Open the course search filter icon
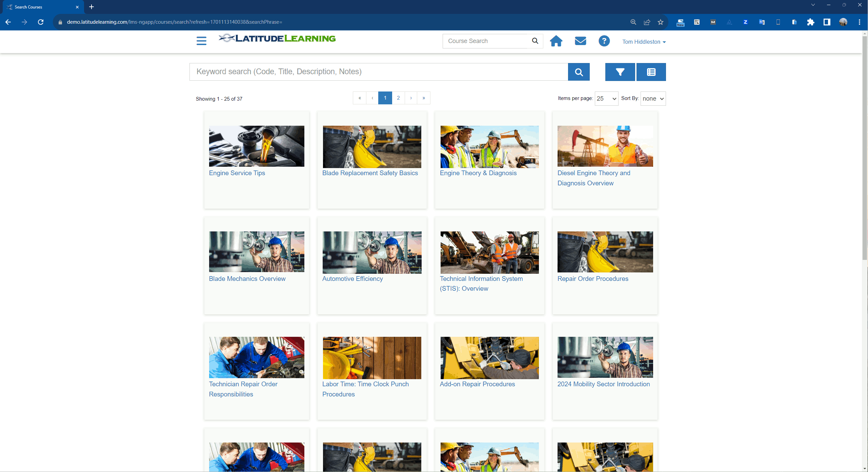 coord(620,72)
